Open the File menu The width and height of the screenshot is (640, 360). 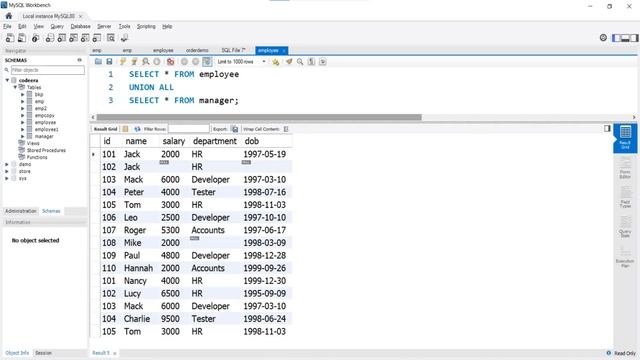[x=7, y=26]
